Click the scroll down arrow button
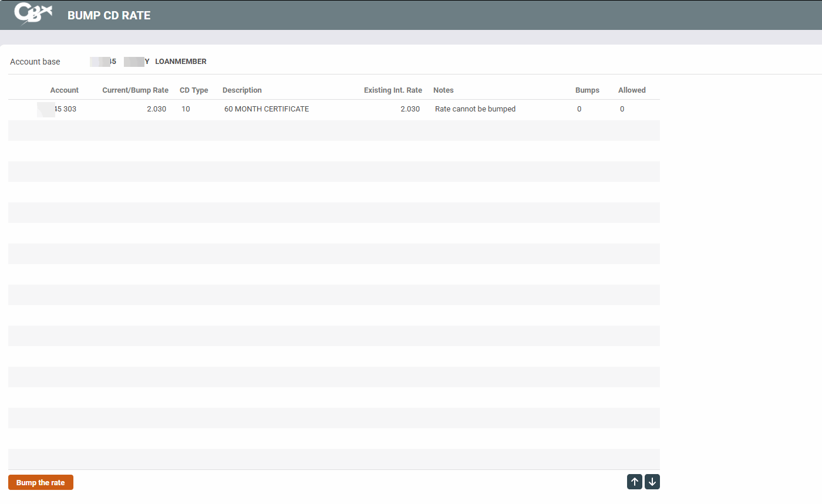The image size is (822, 504). 652,482
